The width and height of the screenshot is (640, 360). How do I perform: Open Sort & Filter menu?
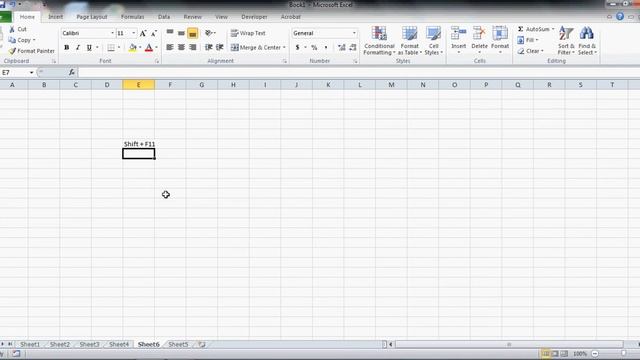[566, 40]
